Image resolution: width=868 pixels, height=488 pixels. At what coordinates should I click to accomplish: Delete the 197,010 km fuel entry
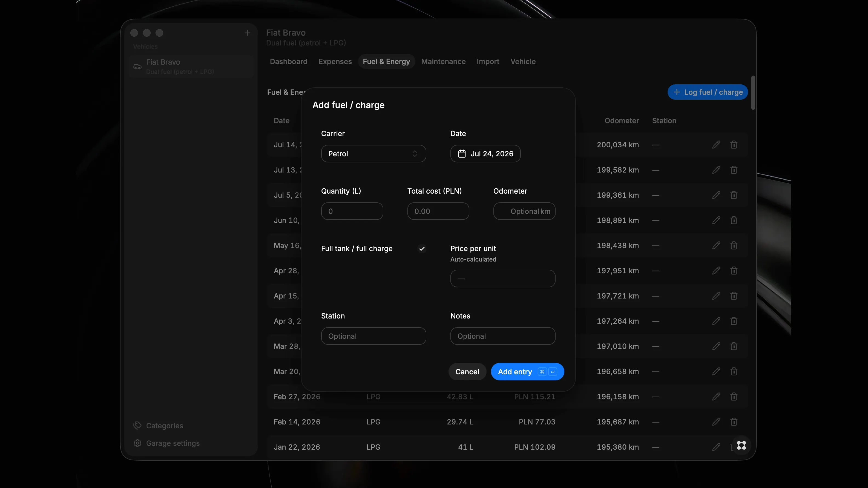(734, 346)
